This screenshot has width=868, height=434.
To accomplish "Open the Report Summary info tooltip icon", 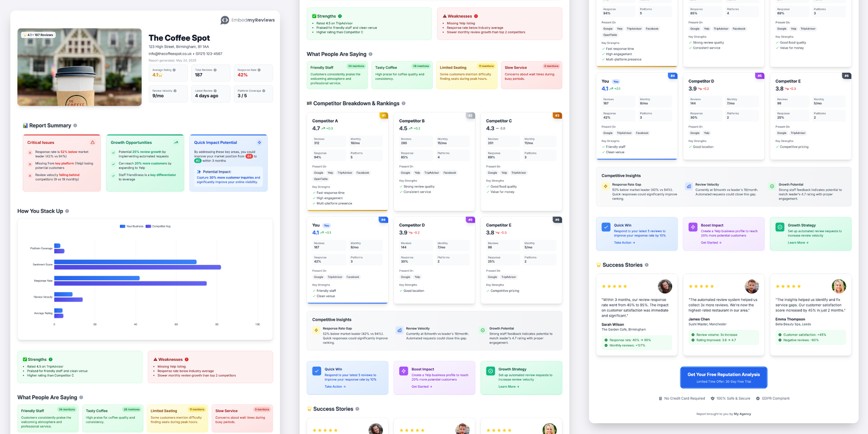I will (75, 125).
